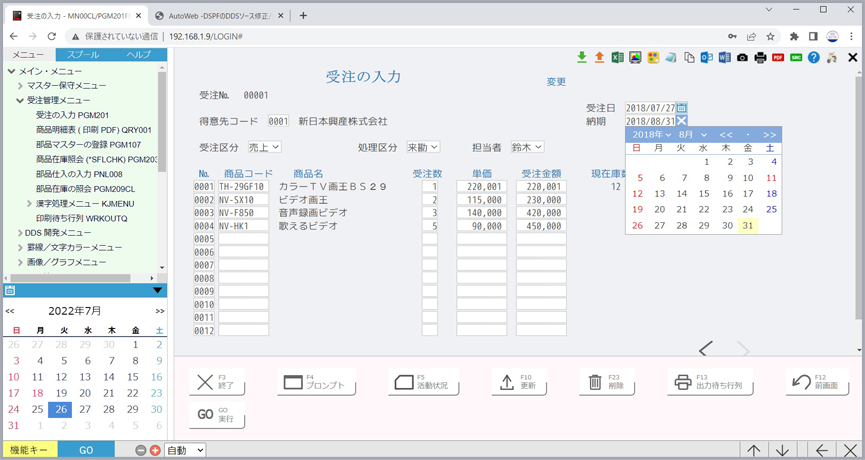Switch to the スプール tab

83,55
